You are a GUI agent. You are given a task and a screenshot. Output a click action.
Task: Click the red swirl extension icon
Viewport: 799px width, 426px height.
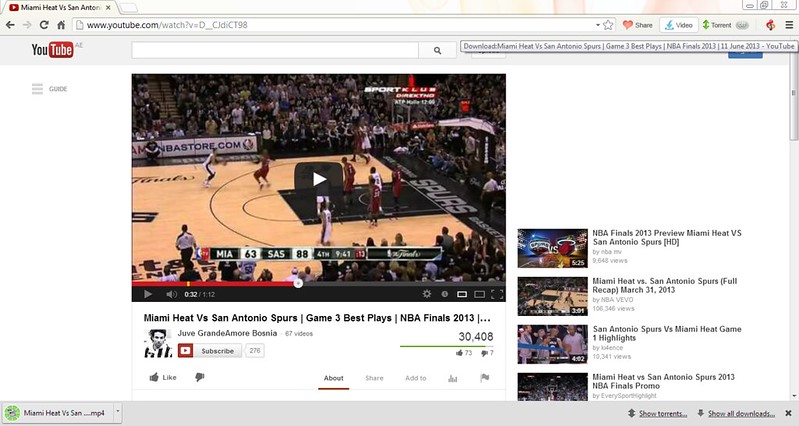click(x=770, y=25)
